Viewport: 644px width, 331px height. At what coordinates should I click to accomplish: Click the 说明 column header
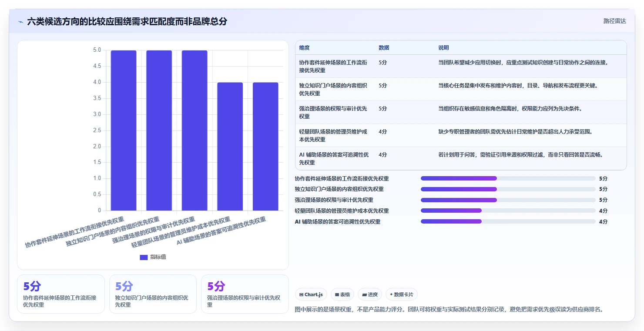click(443, 48)
